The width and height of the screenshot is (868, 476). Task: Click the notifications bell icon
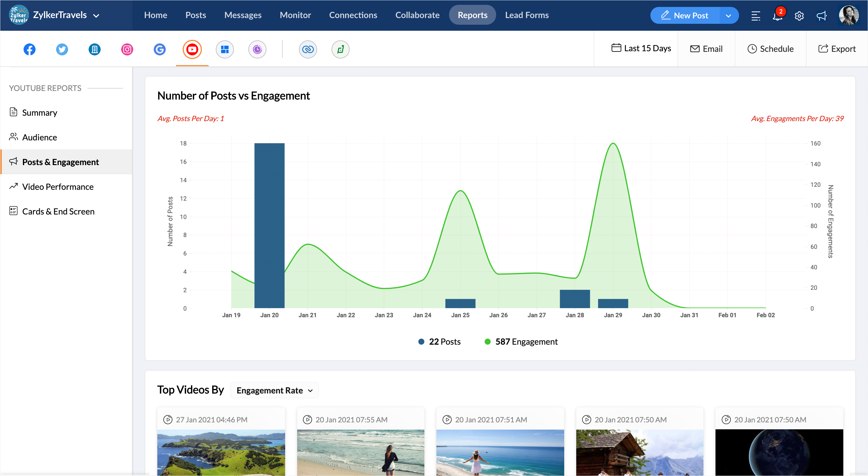777,16
